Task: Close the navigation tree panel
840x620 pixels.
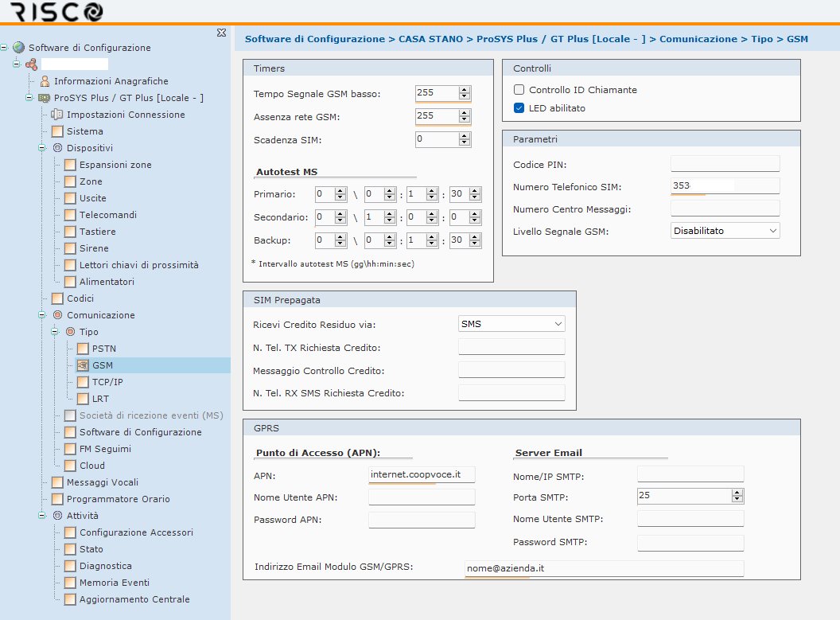Action: click(221, 33)
